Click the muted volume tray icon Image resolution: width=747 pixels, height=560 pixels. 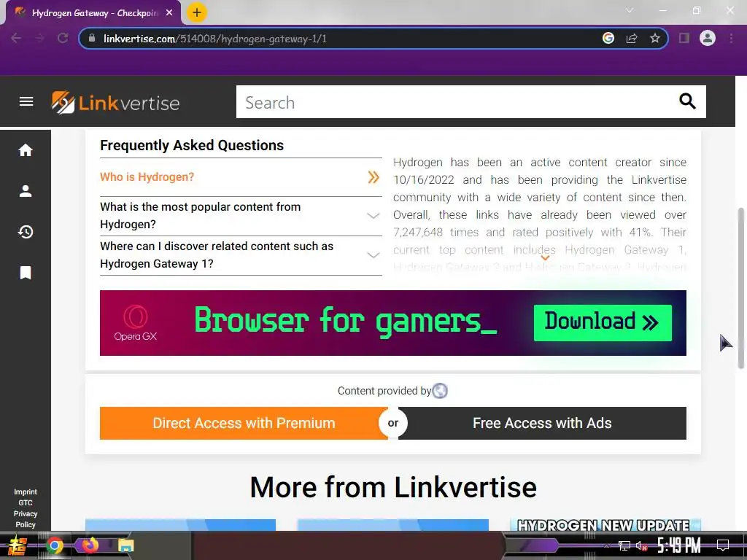(x=641, y=545)
